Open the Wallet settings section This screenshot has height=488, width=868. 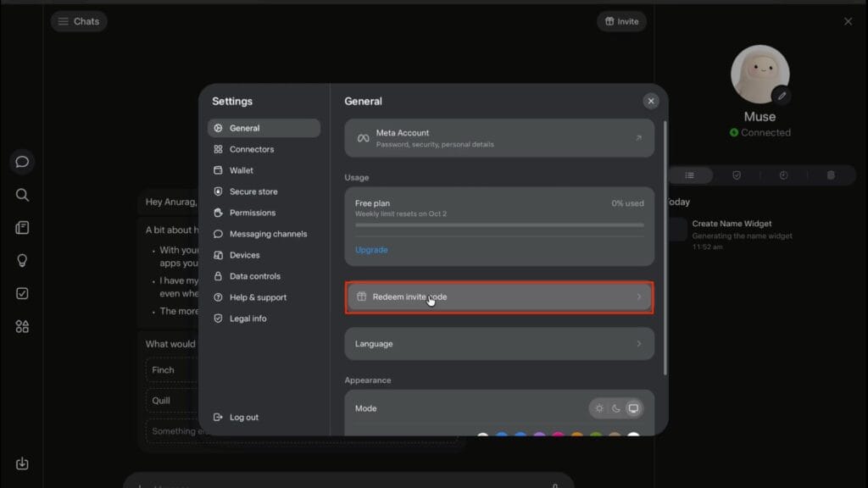coord(264,170)
